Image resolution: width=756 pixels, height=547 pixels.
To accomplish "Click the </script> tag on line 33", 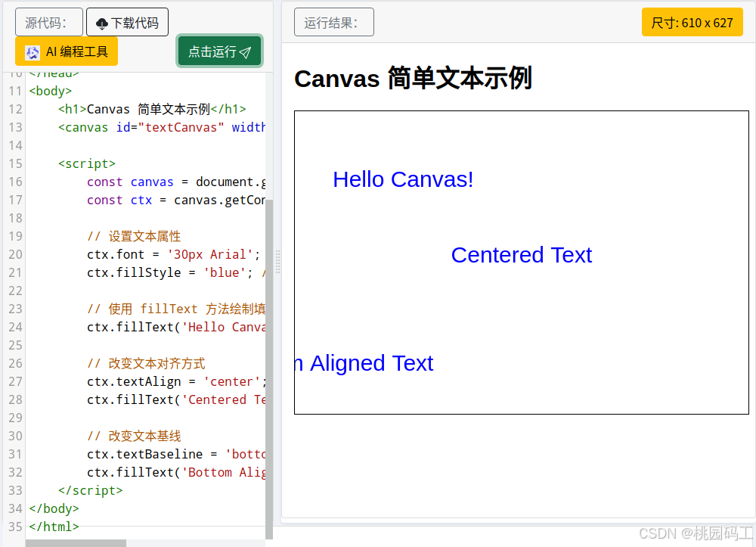I will pyautogui.click(x=90, y=490).
